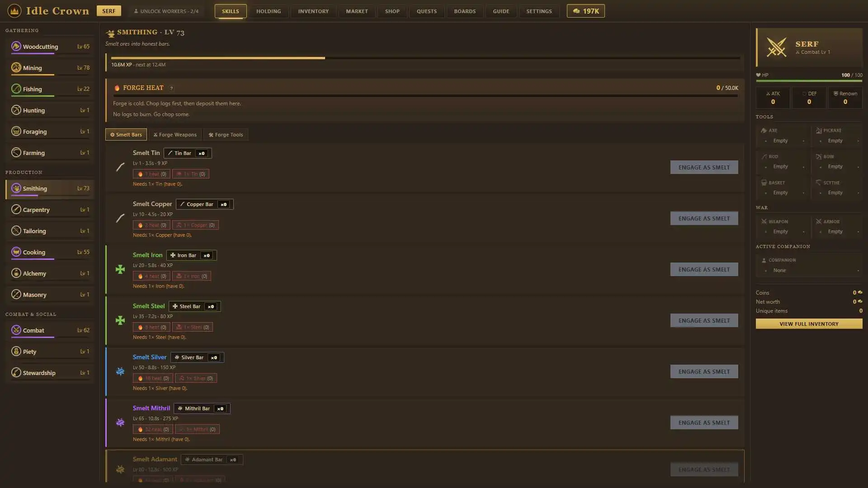This screenshot has height=488, width=868.
Task: Click the Unlock Workers 2/4 button
Action: click(166, 11)
